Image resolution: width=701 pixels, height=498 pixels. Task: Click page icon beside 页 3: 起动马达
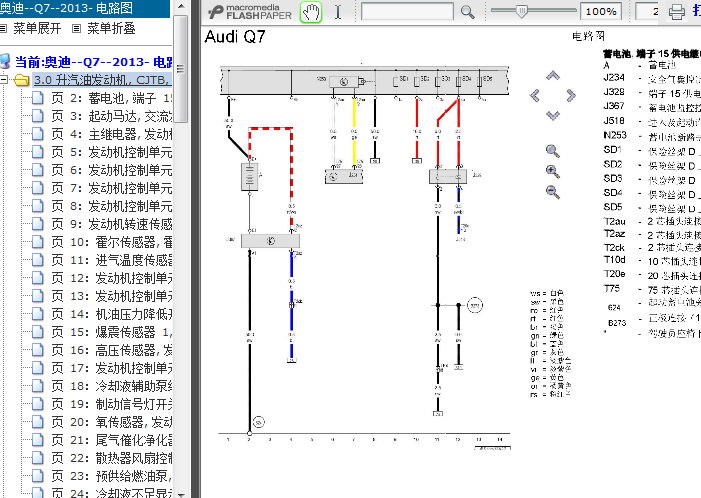click(x=38, y=116)
